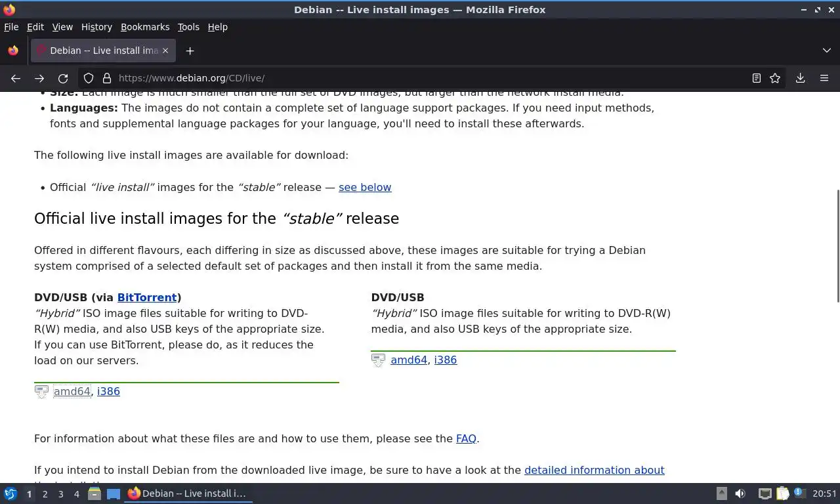Open i386 direct DVD/USB download link
Image resolution: width=840 pixels, height=504 pixels.
pos(446,360)
